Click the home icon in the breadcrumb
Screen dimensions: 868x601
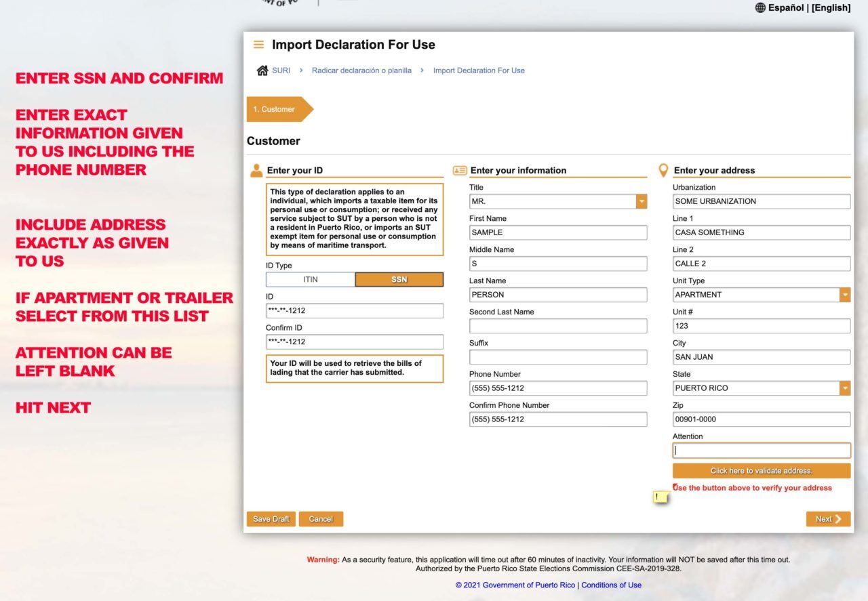click(x=263, y=70)
